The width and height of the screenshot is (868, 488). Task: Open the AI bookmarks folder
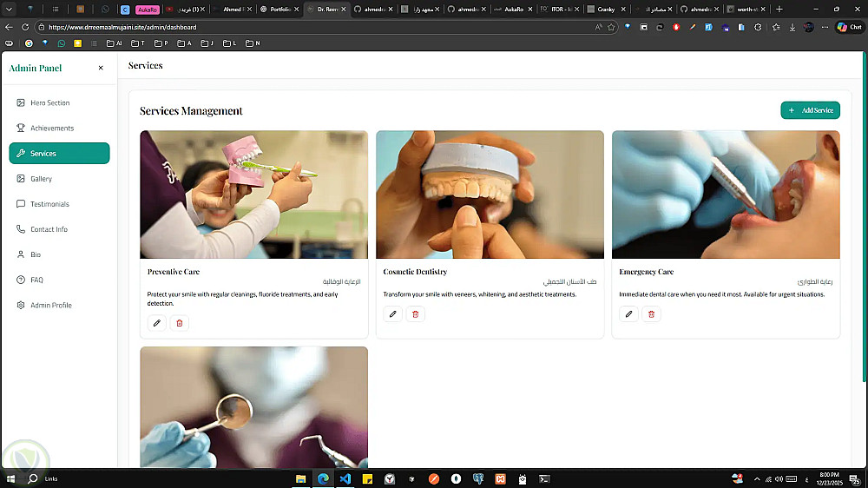114,43
